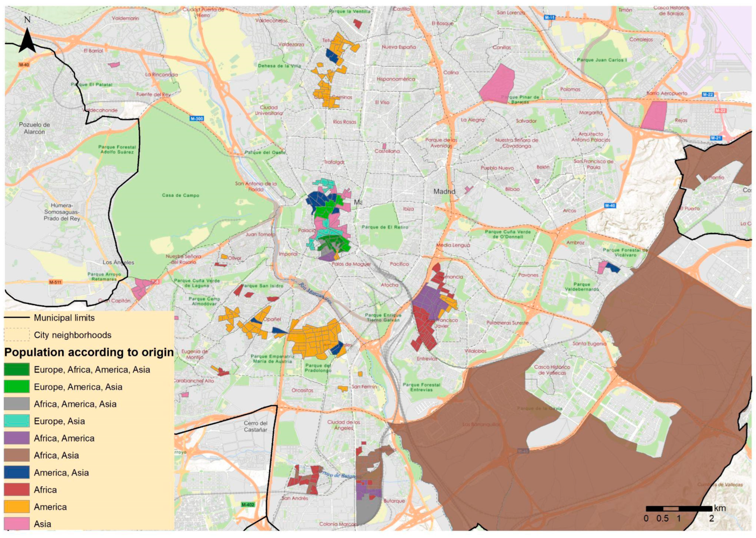Screen dimensions: 756x538
Task: Click the M-22 blue road shield
Action: pos(708,95)
